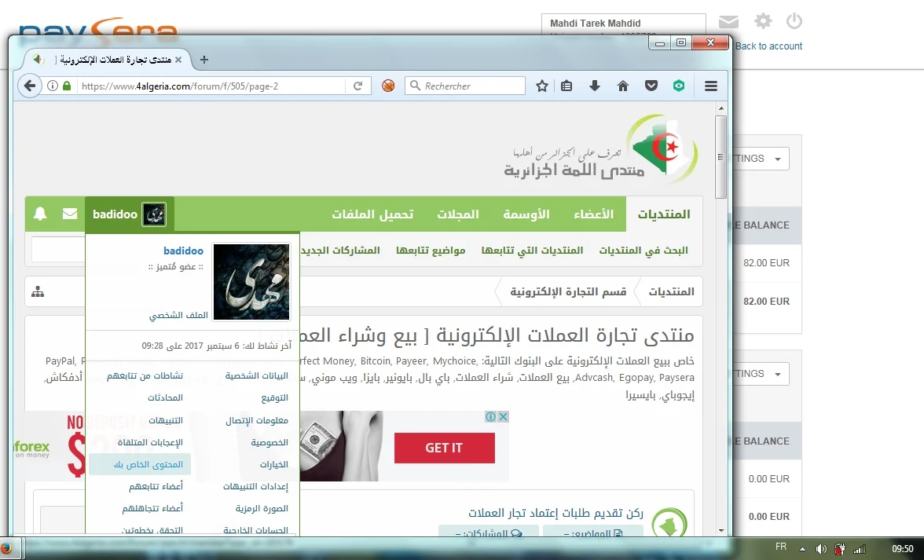Click the Pocket icon in toolbar
This screenshot has height=560, width=924.
[x=651, y=86]
